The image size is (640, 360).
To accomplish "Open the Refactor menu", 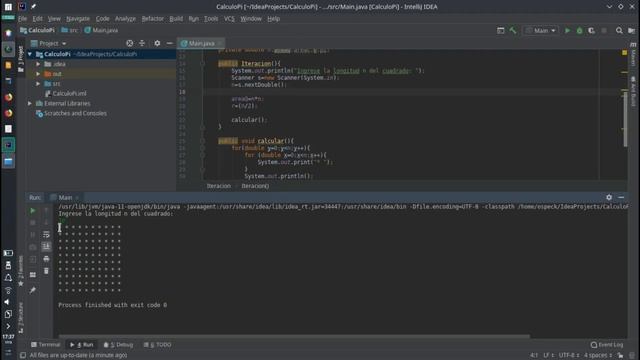I will tap(152, 19).
